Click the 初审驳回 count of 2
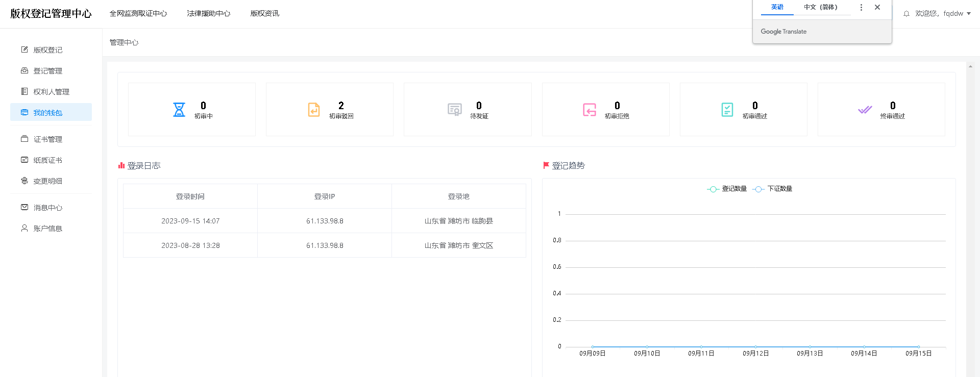The image size is (980, 377). 341,106
